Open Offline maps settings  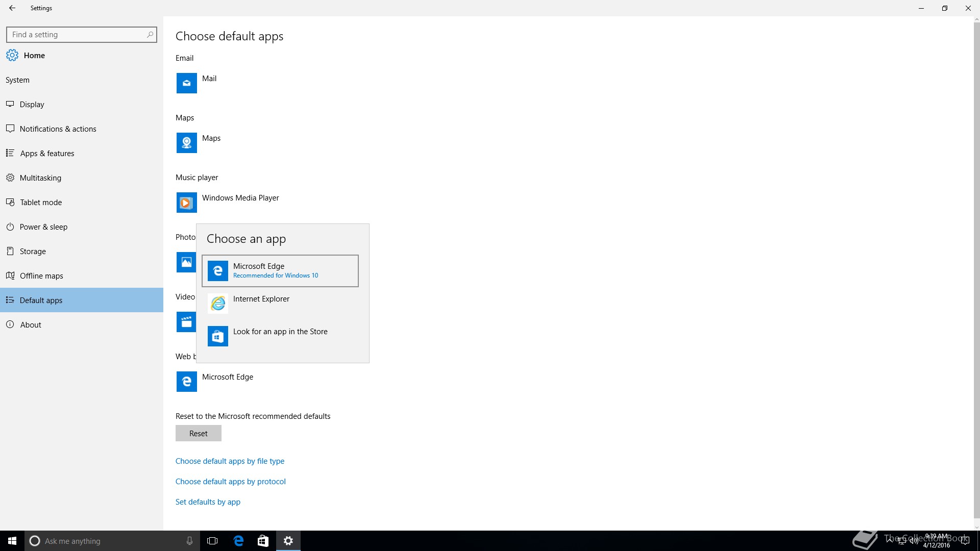click(82, 276)
